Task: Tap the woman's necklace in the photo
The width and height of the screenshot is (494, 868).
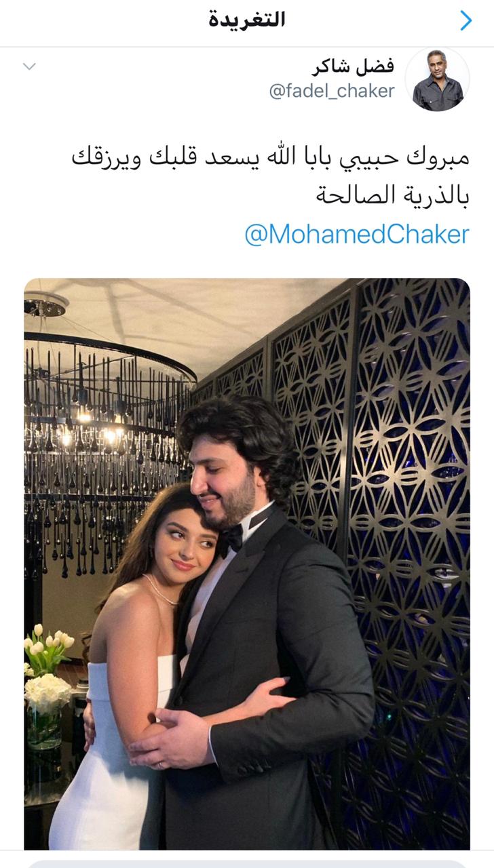Action: pyautogui.click(x=161, y=589)
